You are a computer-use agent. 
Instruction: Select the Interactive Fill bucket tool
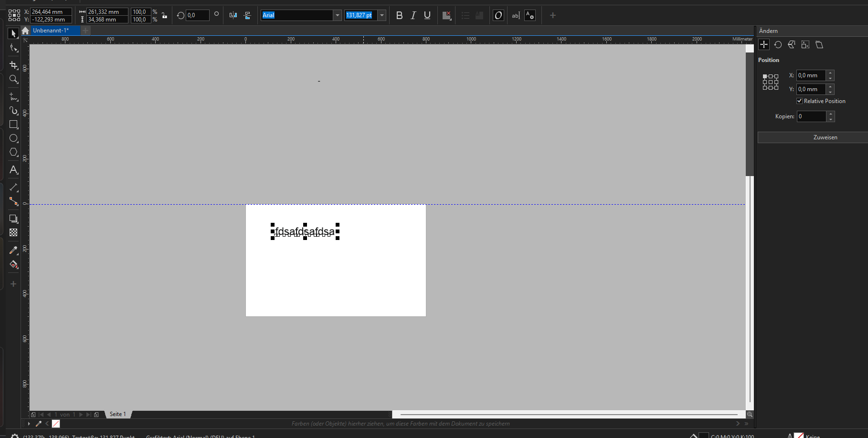tap(13, 264)
